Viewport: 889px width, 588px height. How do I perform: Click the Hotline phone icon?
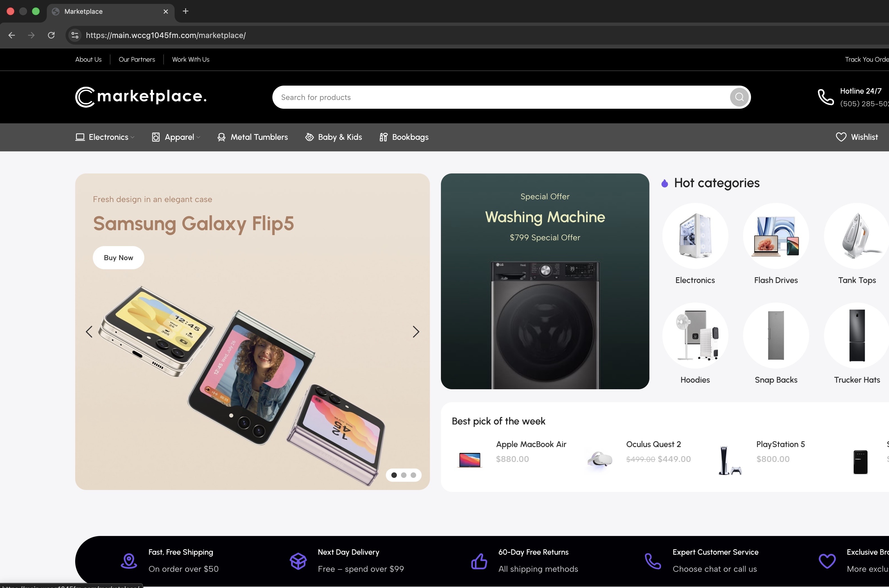tap(825, 97)
